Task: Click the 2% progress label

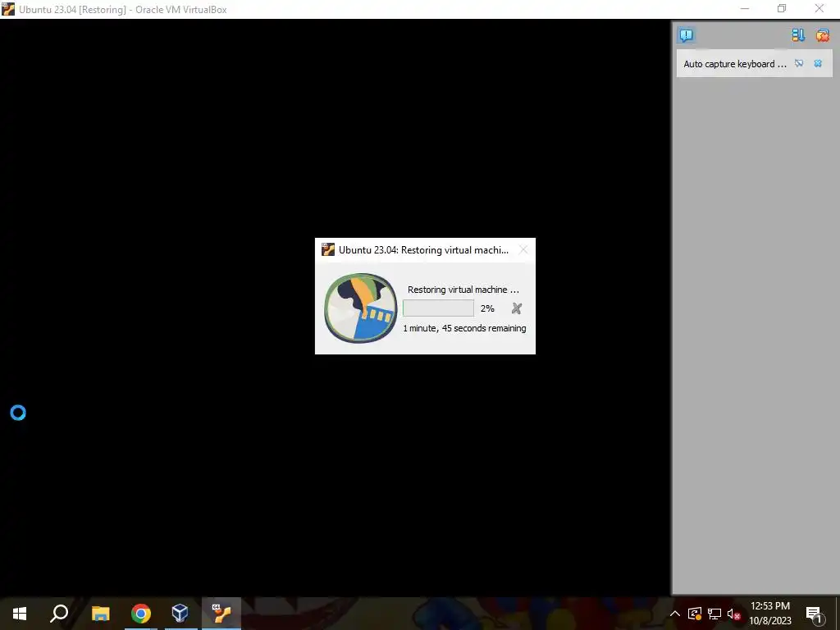Action: click(x=487, y=308)
